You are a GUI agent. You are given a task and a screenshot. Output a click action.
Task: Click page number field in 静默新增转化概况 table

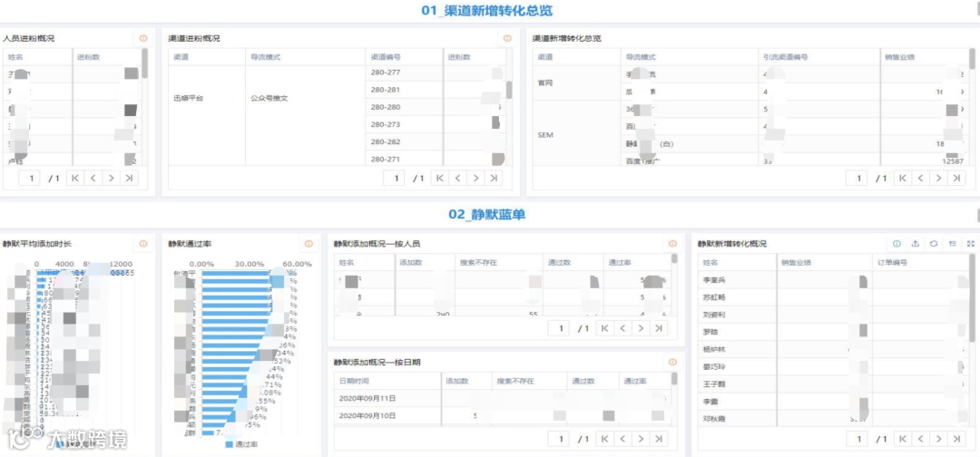857,439
